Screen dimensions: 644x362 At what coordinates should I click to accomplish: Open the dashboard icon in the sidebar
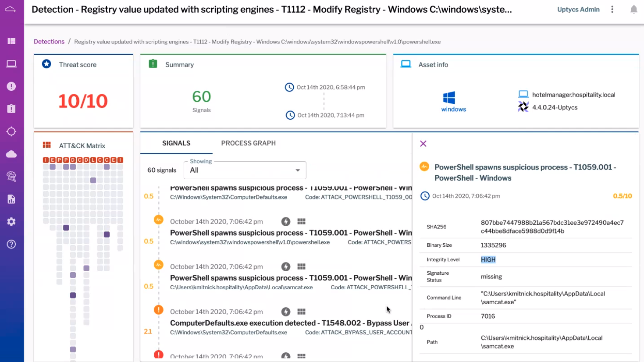(x=11, y=41)
